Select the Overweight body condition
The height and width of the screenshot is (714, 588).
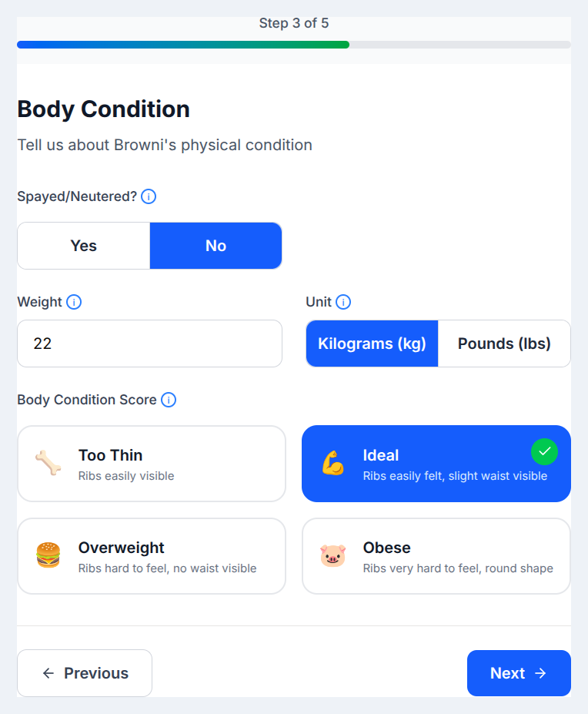point(151,555)
